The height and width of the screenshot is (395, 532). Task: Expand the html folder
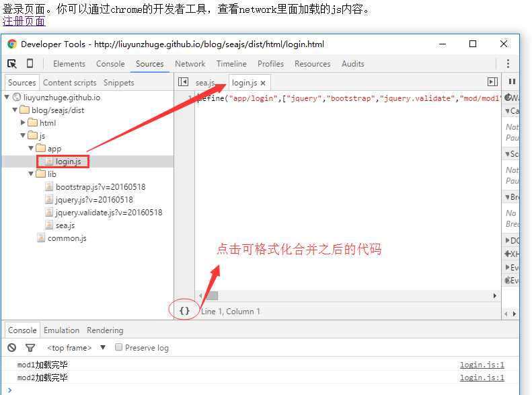click(x=23, y=122)
